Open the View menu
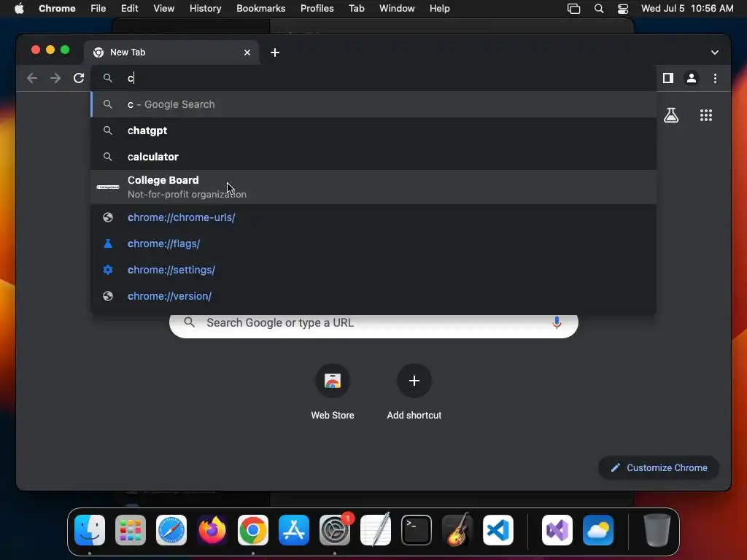Viewport: 747px width, 560px height. click(163, 9)
